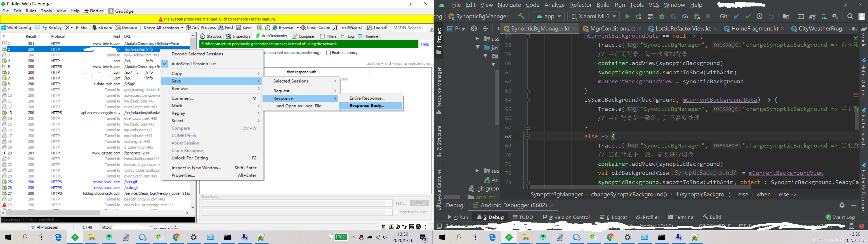868x244 pixels.
Task: Click the Decode button in Fiddler toolbar
Action: click(x=126, y=28)
